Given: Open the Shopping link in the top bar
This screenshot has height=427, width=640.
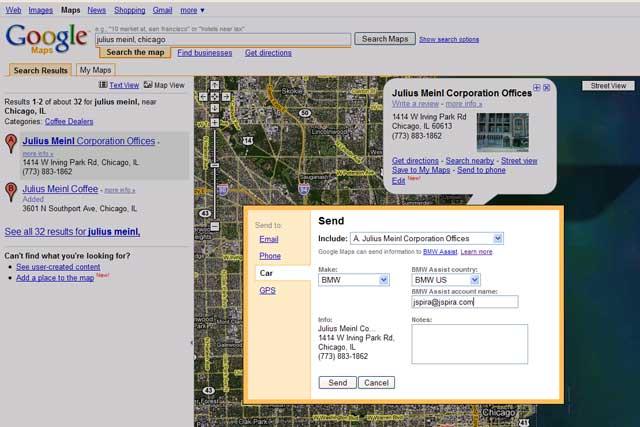Looking at the screenshot, I should (x=129, y=10).
